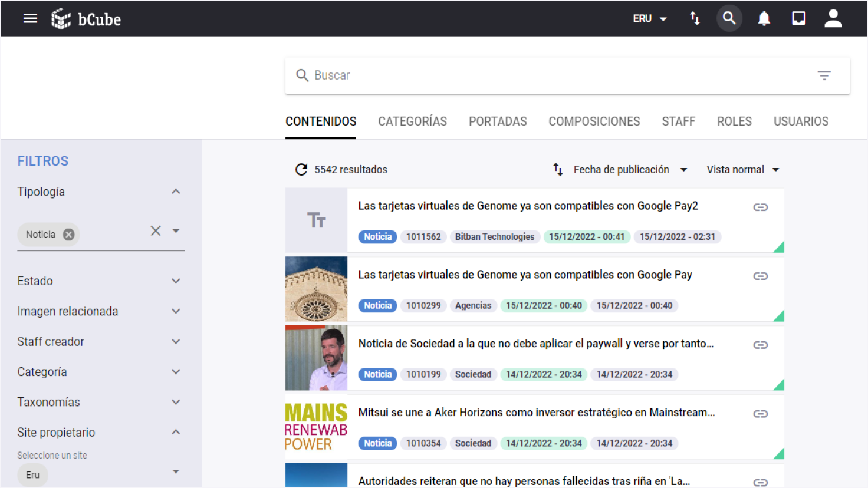Click the ID tag 1010199
This screenshot has height=488, width=868.
tap(423, 374)
